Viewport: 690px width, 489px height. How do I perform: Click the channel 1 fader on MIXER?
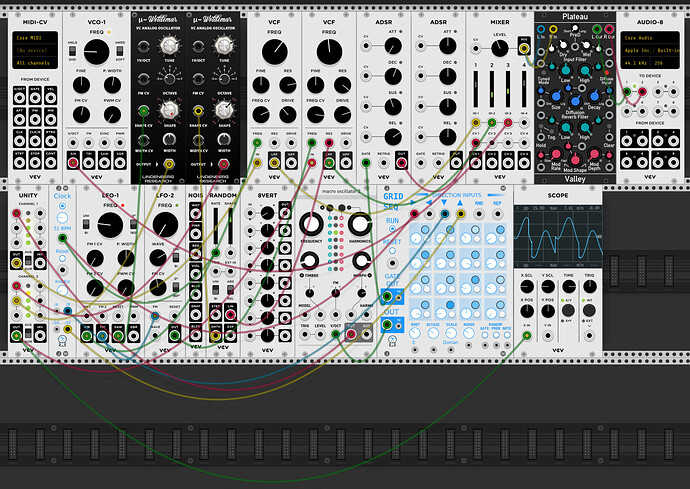[x=476, y=89]
